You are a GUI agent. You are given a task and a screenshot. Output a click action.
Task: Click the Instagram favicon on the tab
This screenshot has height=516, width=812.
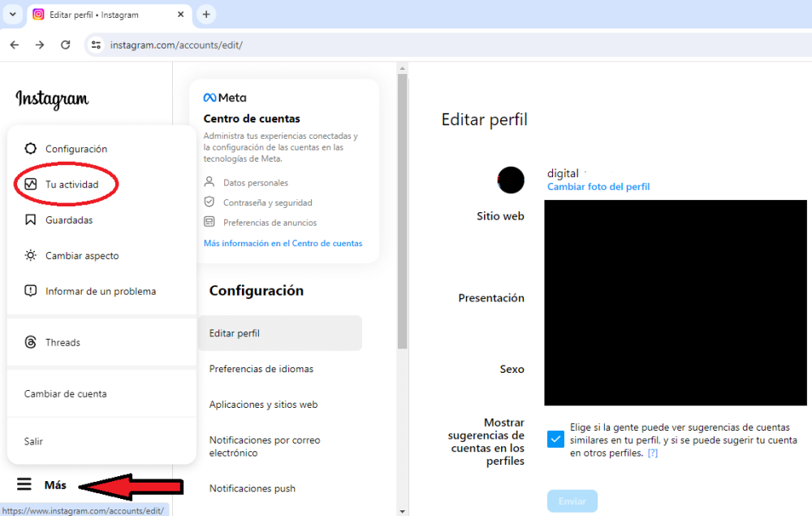[38, 15]
